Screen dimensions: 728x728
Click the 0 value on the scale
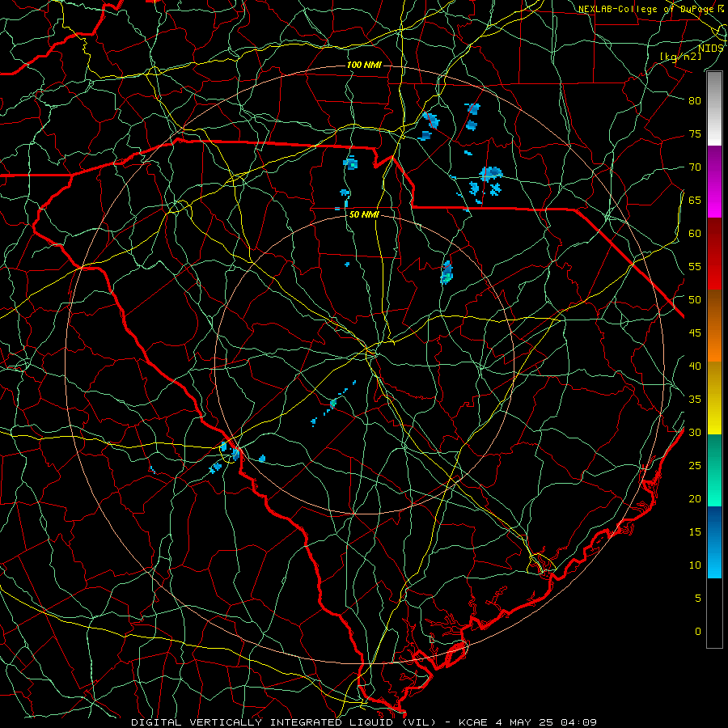click(x=698, y=632)
